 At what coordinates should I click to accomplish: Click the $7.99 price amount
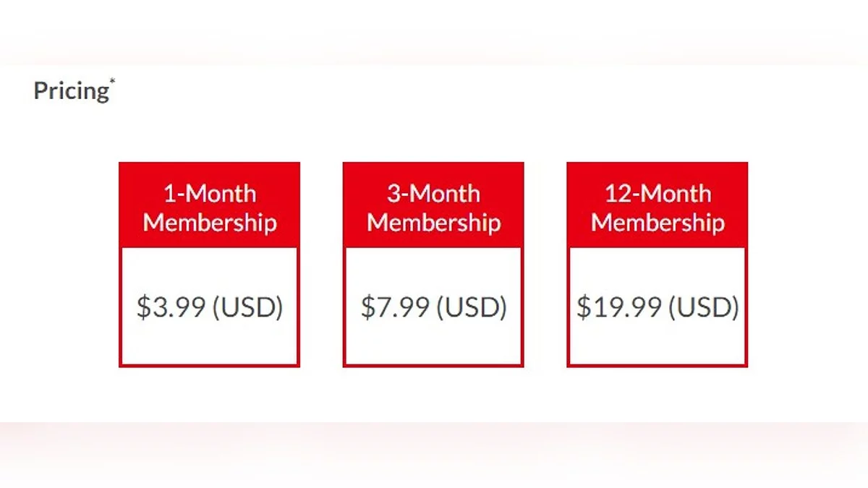point(395,307)
